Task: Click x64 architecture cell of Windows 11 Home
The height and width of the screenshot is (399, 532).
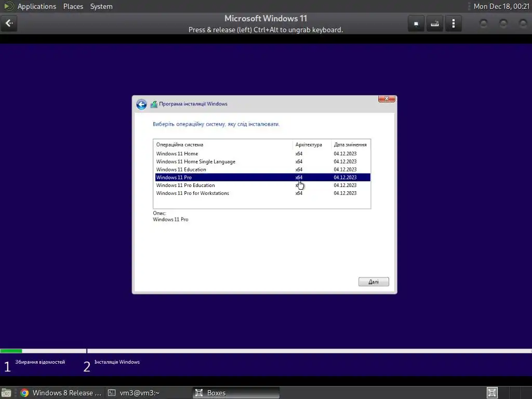Action: [299, 154]
